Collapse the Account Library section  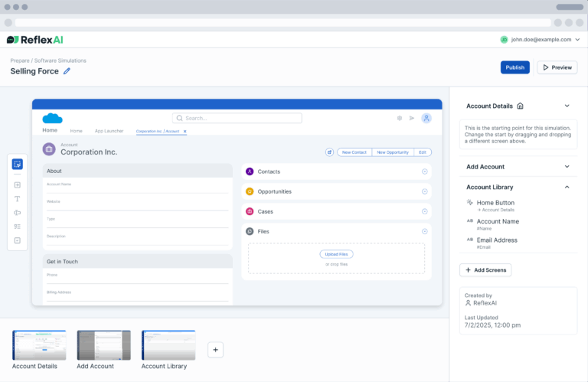(x=567, y=187)
